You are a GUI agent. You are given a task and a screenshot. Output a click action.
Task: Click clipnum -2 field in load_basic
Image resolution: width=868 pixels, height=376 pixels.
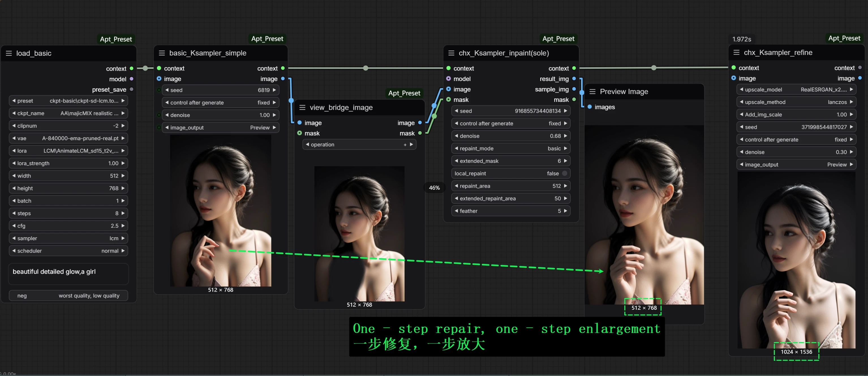68,126
